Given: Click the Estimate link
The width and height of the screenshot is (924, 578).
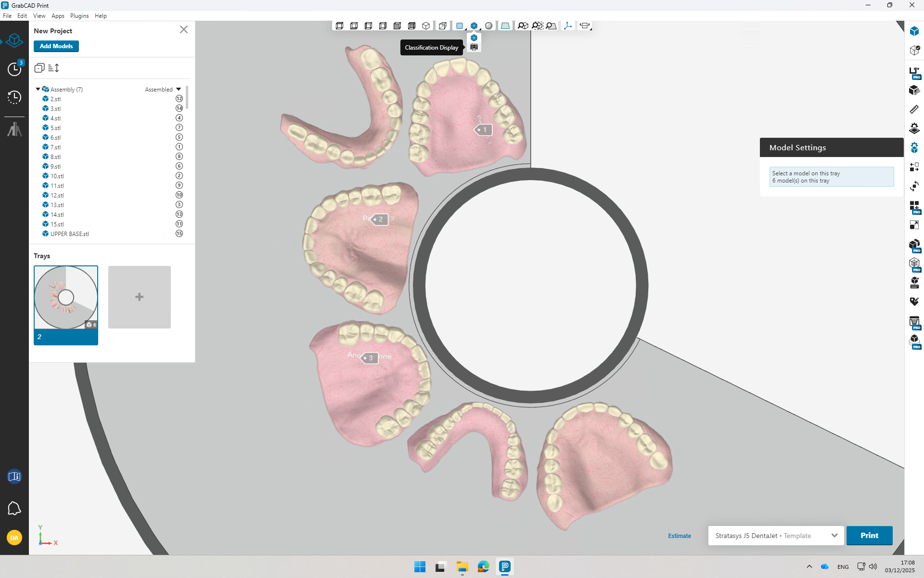Looking at the screenshot, I should tap(679, 536).
